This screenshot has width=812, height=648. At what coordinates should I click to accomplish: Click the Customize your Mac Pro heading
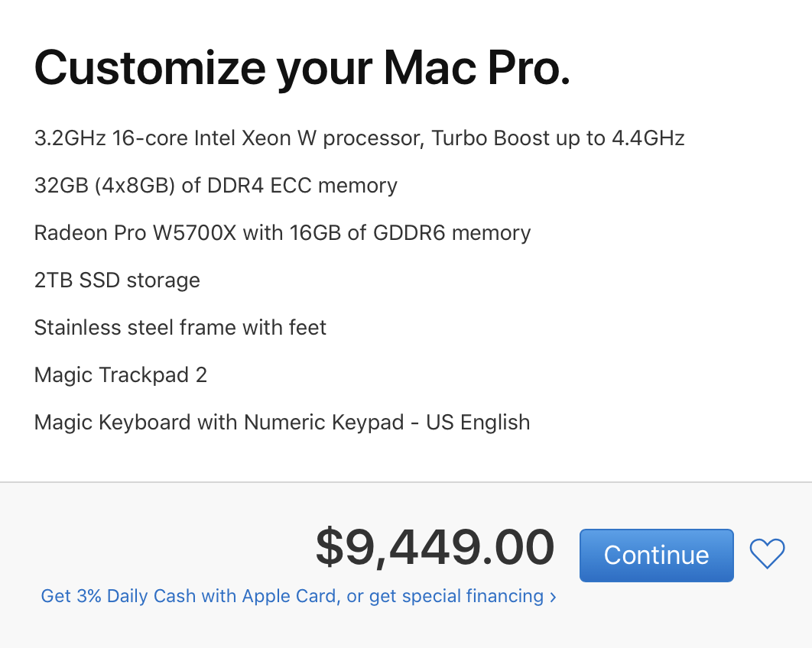pyautogui.click(x=302, y=69)
